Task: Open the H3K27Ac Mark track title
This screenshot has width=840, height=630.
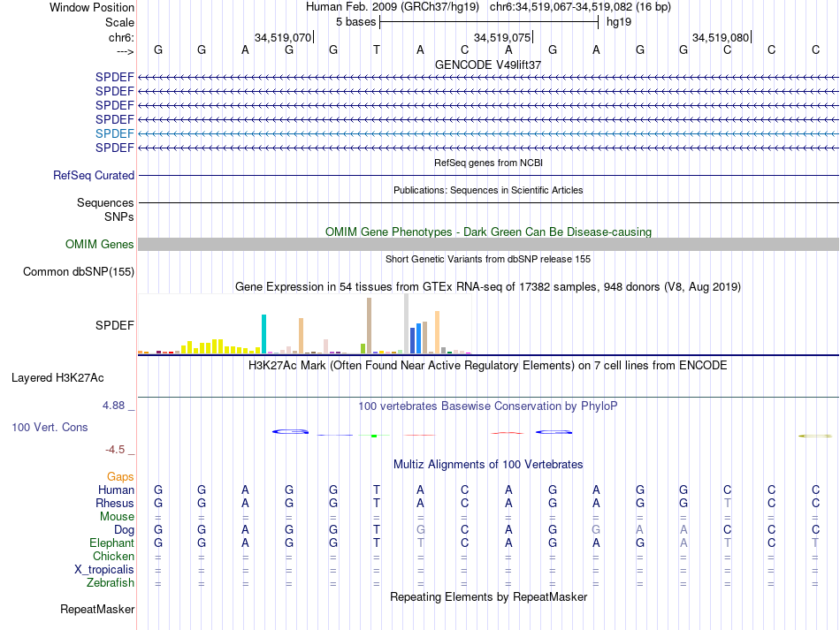Action: point(488,366)
